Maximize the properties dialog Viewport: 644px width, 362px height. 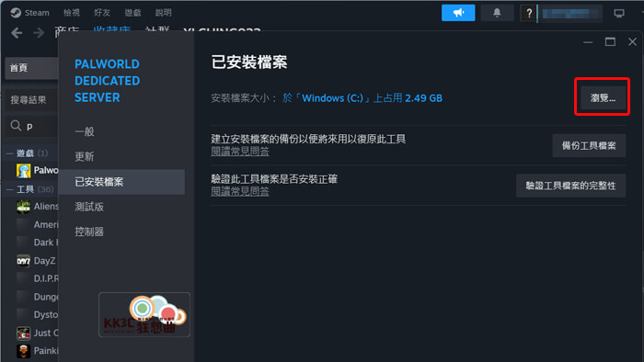coord(610,42)
